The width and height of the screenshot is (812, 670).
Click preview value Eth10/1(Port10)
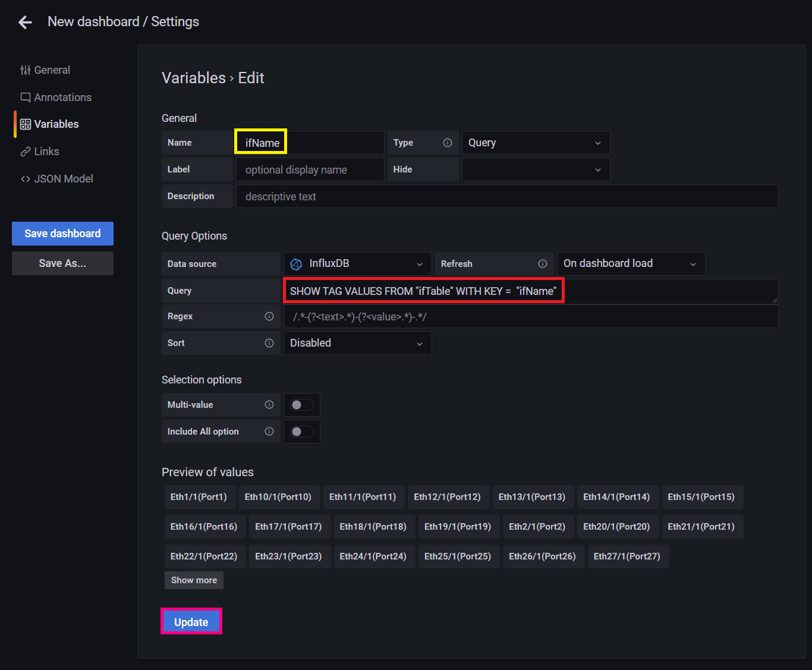[278, 497]
